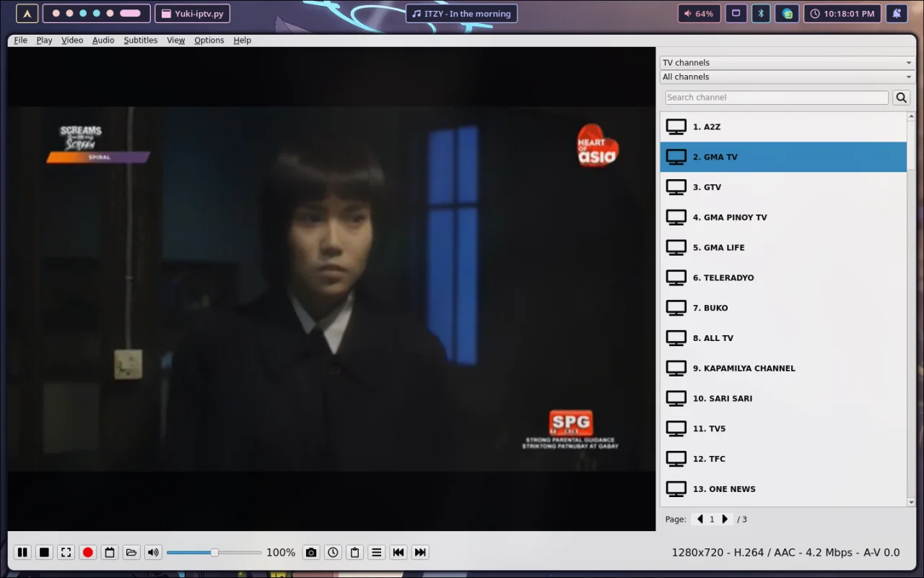The image size is (924, 578).
Task: Focus the Search channel field
Action: [777, 98]
